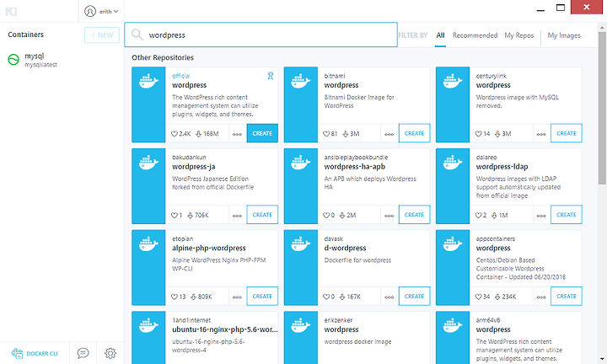The image size is (607, 364).
Task: Click the running status icon of mysql
Action: (x=13, y=60)
